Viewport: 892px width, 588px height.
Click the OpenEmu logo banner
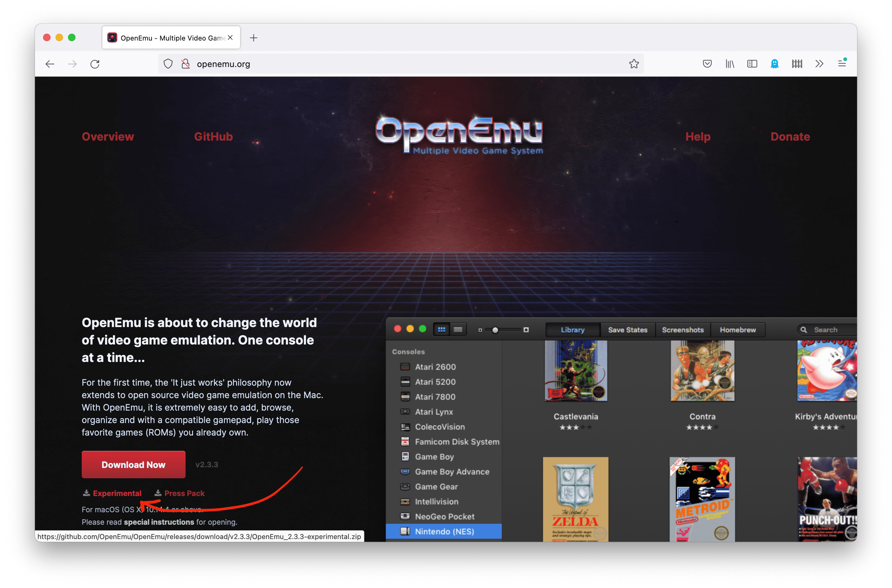459,134
